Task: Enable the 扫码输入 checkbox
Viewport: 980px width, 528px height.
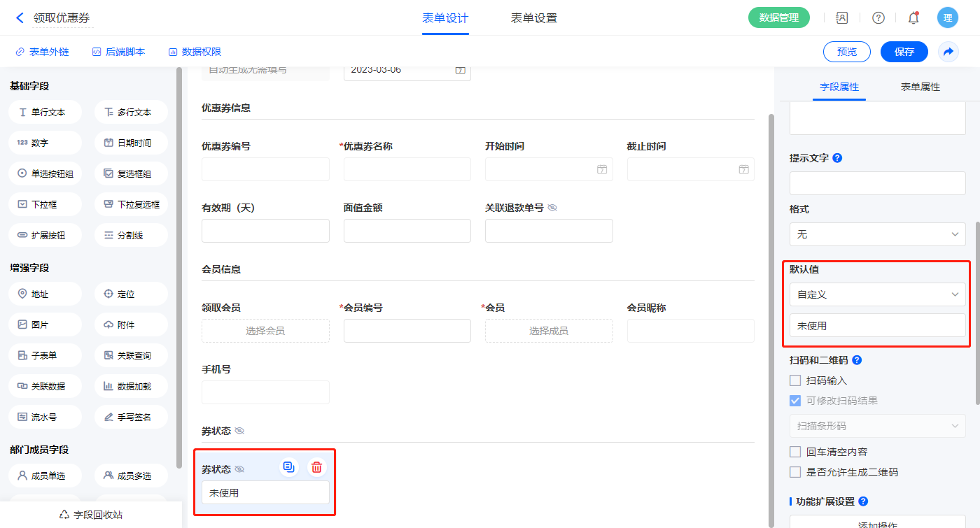Action: [x=795, y=380]
